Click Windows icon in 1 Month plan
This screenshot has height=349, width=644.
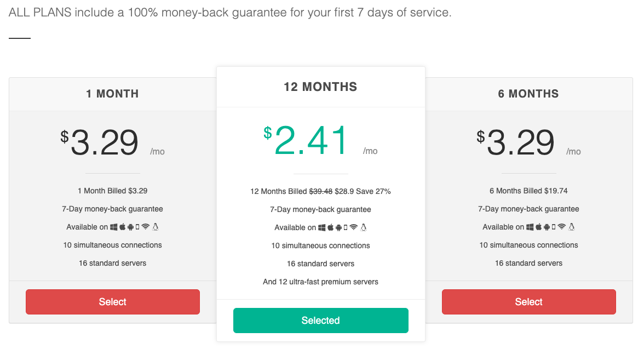pos(114,227)
